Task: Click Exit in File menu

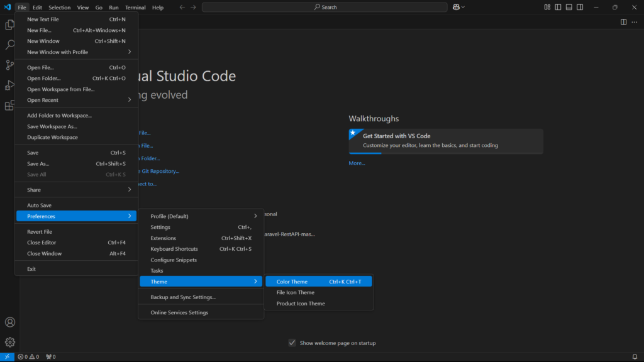Action: pos(76,269)
